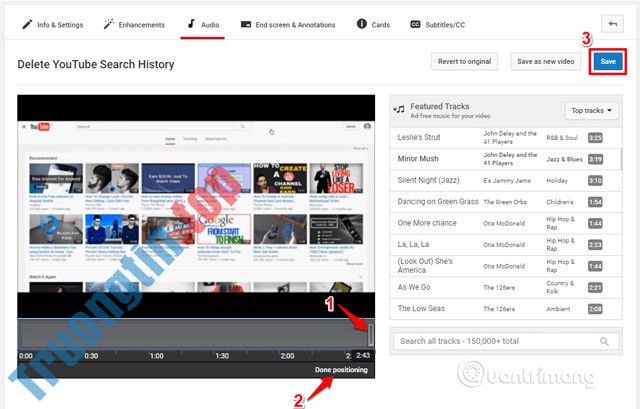The width and height of the screenshot is (640, 409).
Task: Click E's Jammy Jams artist name
Action: pyautogui.click(x=507, y=180)
